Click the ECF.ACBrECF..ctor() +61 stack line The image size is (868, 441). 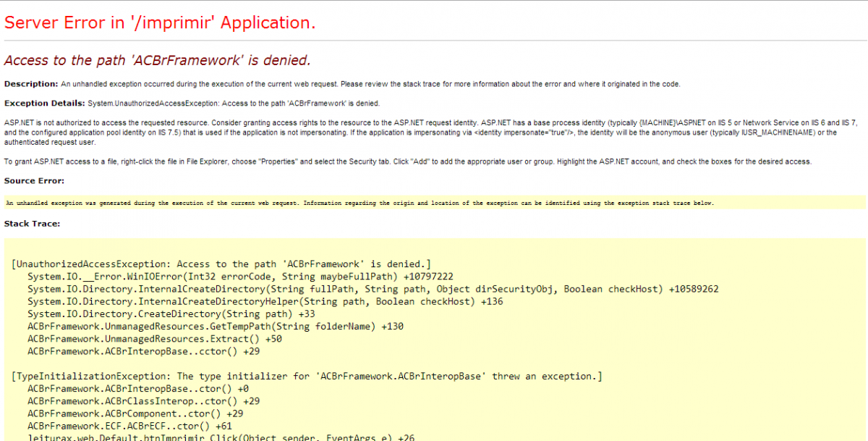pyautogui.click(x=130, y=426)
